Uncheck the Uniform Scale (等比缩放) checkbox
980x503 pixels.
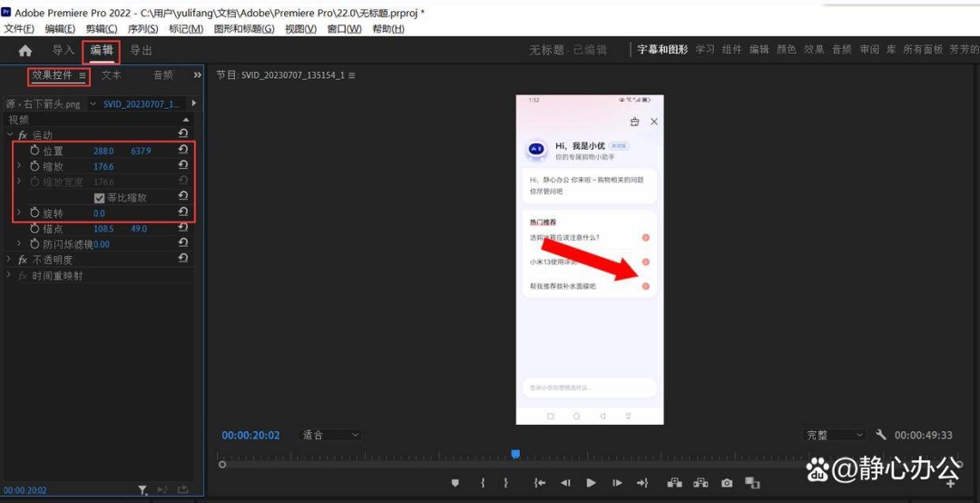coord(100,198)
